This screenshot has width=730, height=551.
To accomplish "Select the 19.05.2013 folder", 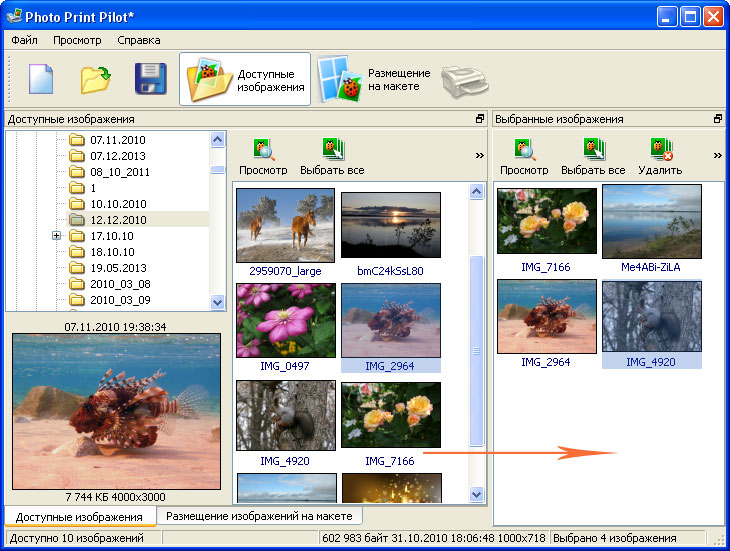I will 118,268.
